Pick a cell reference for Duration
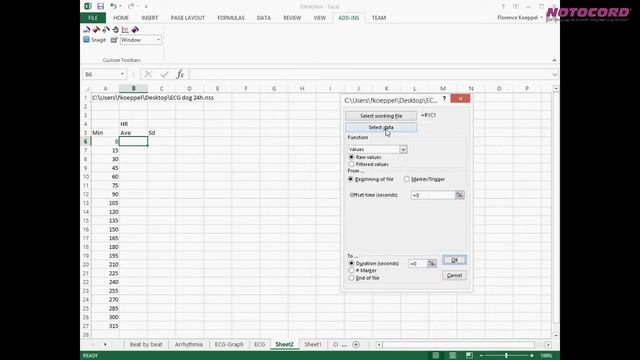This screenshot has width=640, height=360. 432,264
